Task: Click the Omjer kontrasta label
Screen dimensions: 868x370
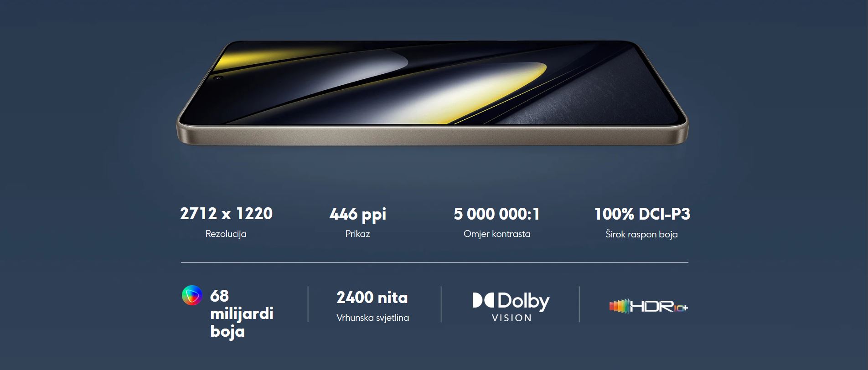Action: [497, 234]
